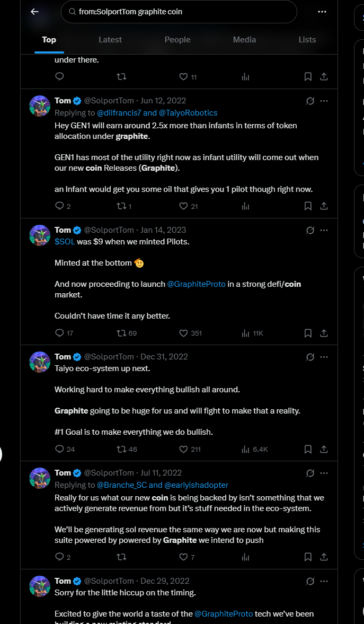
Task: Open more menu on Jul 11, 2022 tweet
Action: (x=324, y=473)
